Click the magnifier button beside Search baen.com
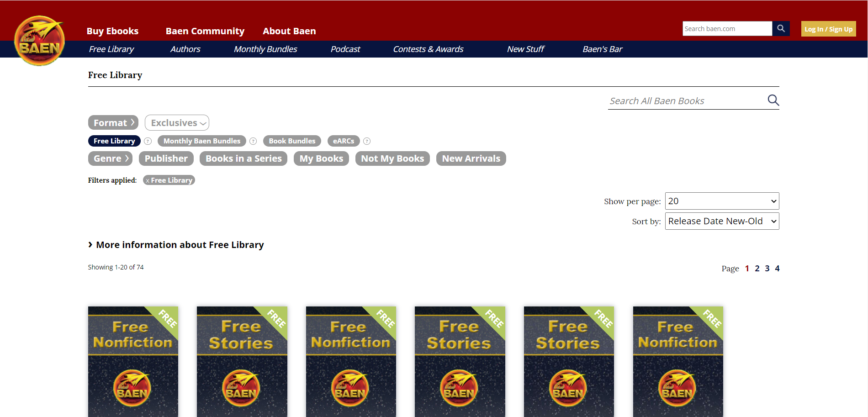Viewport: 868px width, 417px height. coord(781,29)
